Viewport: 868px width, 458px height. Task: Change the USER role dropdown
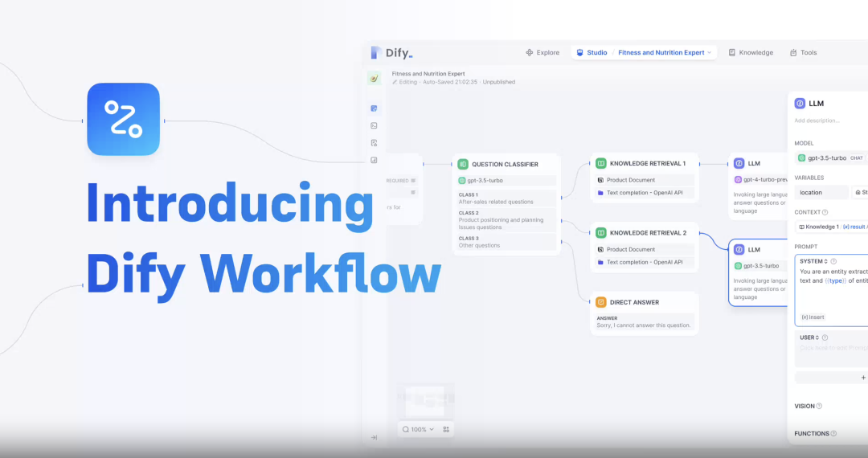[x=809, y=337]
